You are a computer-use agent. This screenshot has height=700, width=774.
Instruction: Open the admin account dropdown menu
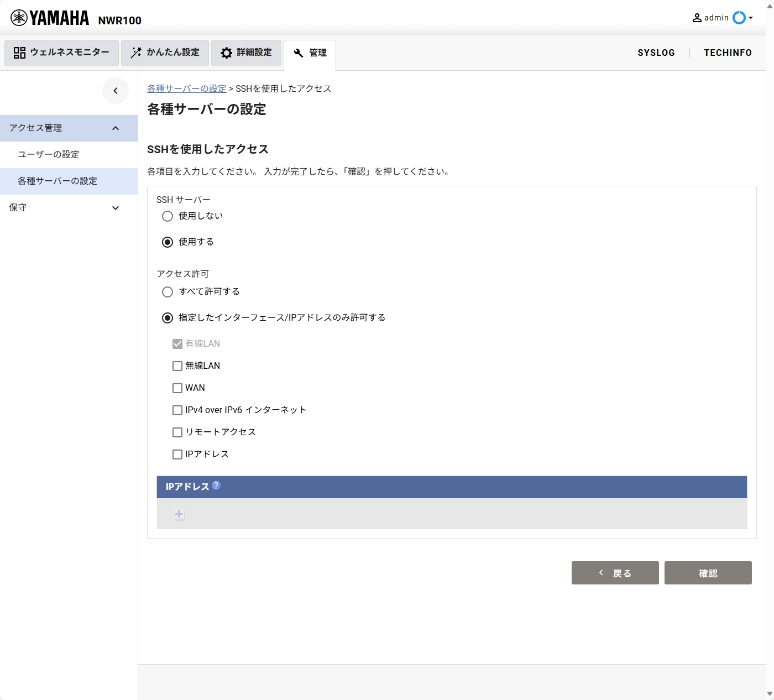click(x=750, y=18)
